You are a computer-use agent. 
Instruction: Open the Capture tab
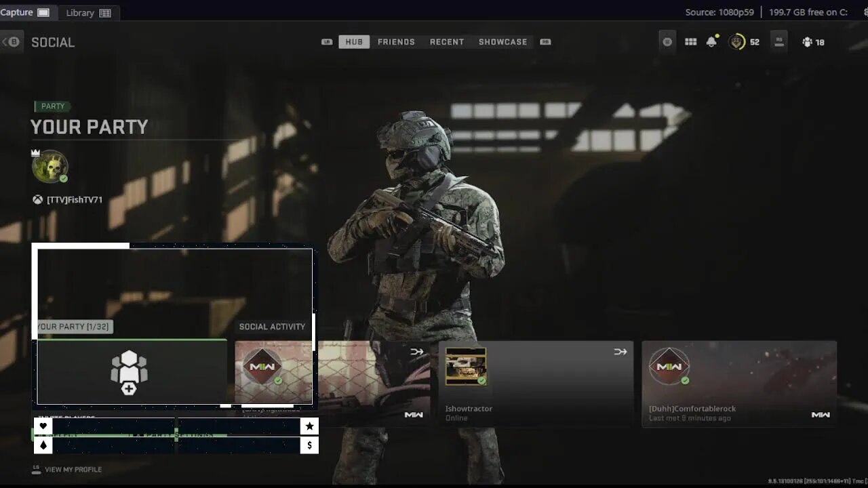[25, 12]
